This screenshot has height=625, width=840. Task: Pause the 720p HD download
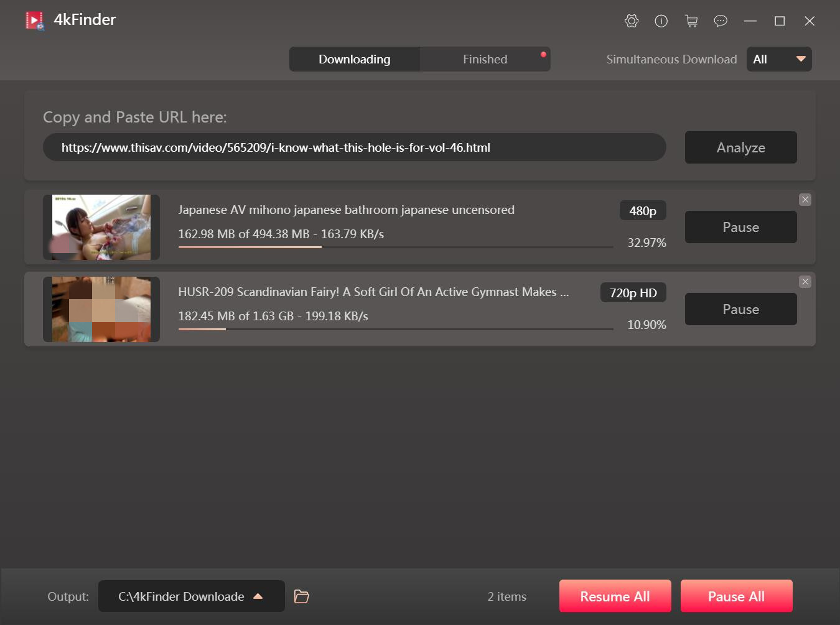tap(740, 309)
